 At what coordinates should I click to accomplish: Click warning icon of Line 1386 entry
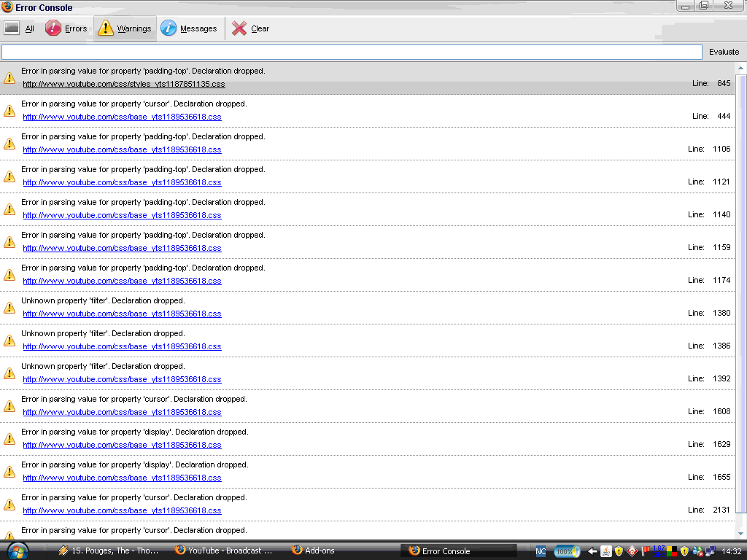9,341
